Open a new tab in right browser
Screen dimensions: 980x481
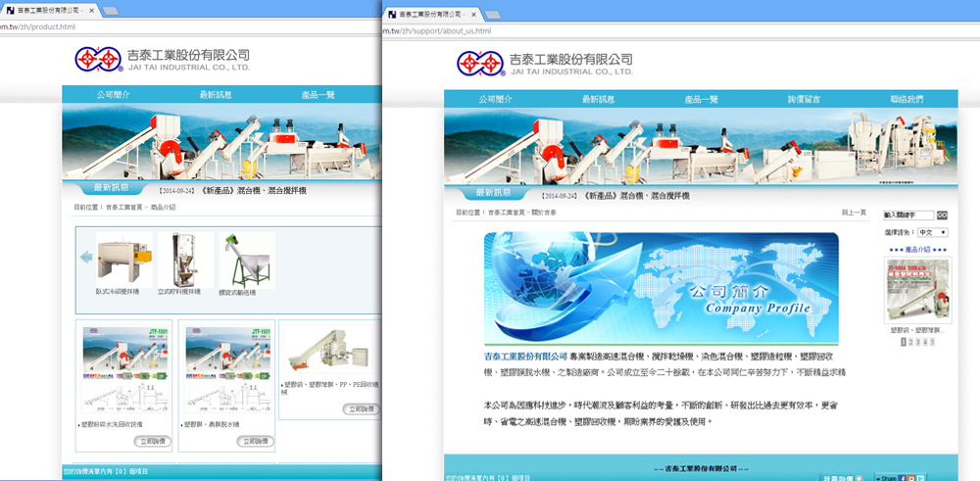493,15
